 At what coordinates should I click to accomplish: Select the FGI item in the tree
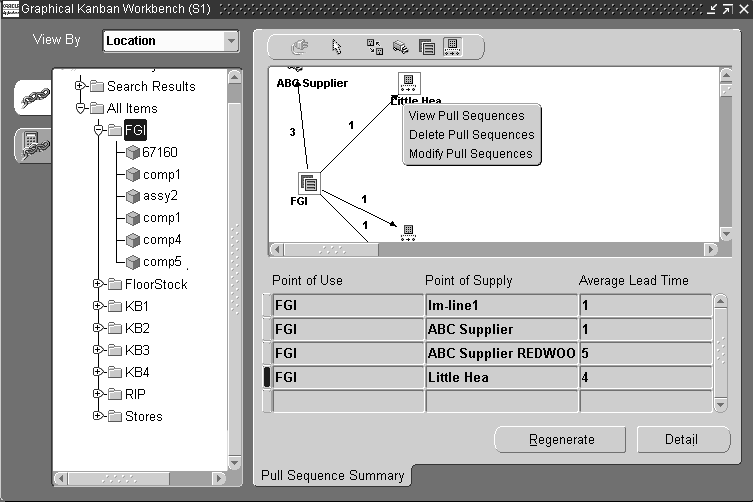coord(135,130)
